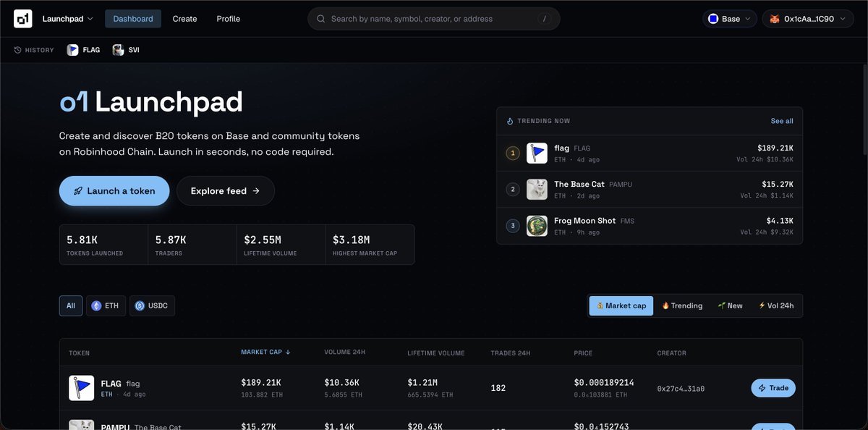The image size is (868, 430).
Task: Click the Launch a token button
Action: point(114,191)
